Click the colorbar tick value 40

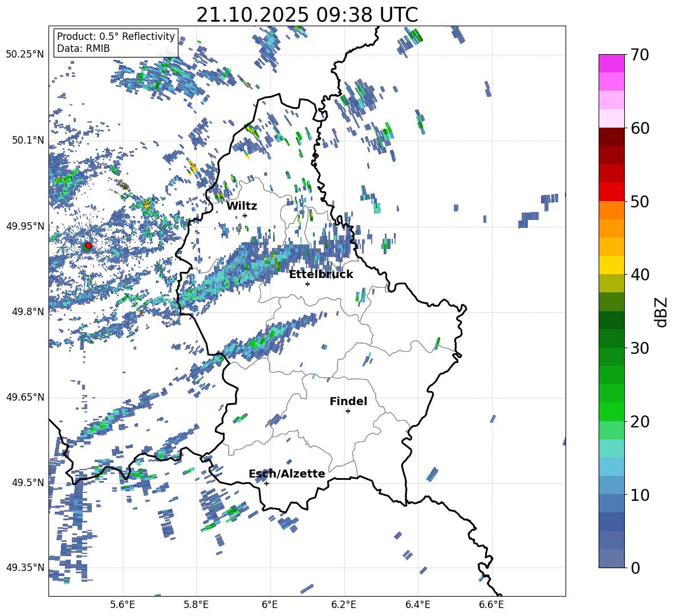[640, 275]
